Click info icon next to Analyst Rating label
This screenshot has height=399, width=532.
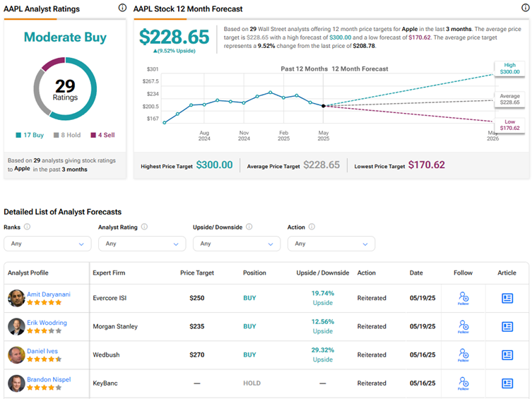tap(145, 227)
